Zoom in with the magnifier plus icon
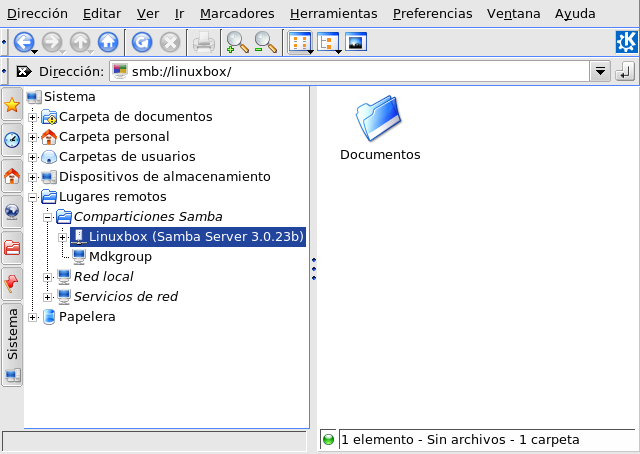The height and width of the screenshot is (454, 640). click(237, 42)
